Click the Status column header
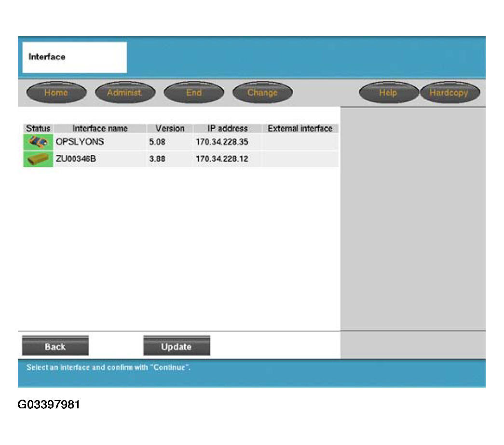 coord(38,128)
